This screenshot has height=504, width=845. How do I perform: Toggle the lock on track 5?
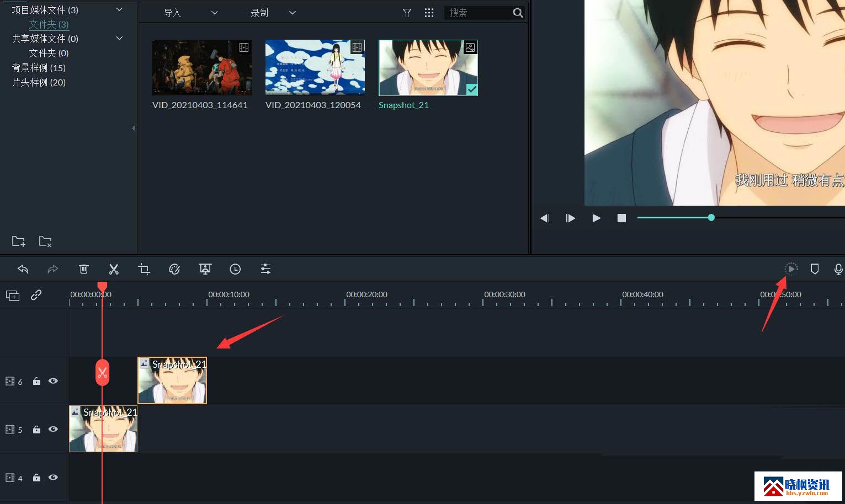(36, 429)
